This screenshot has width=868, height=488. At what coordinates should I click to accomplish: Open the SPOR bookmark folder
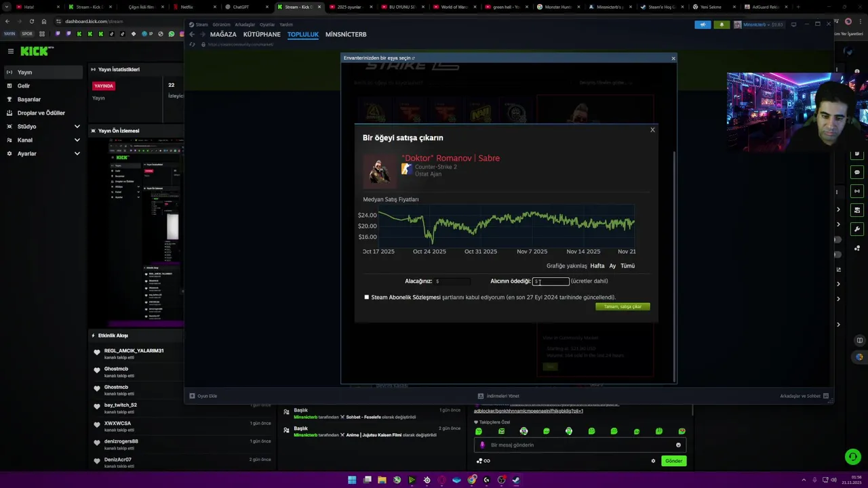27,34
